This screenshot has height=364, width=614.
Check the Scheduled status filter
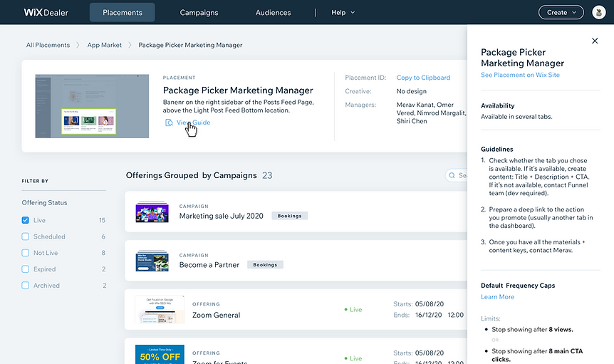point(26,236)
